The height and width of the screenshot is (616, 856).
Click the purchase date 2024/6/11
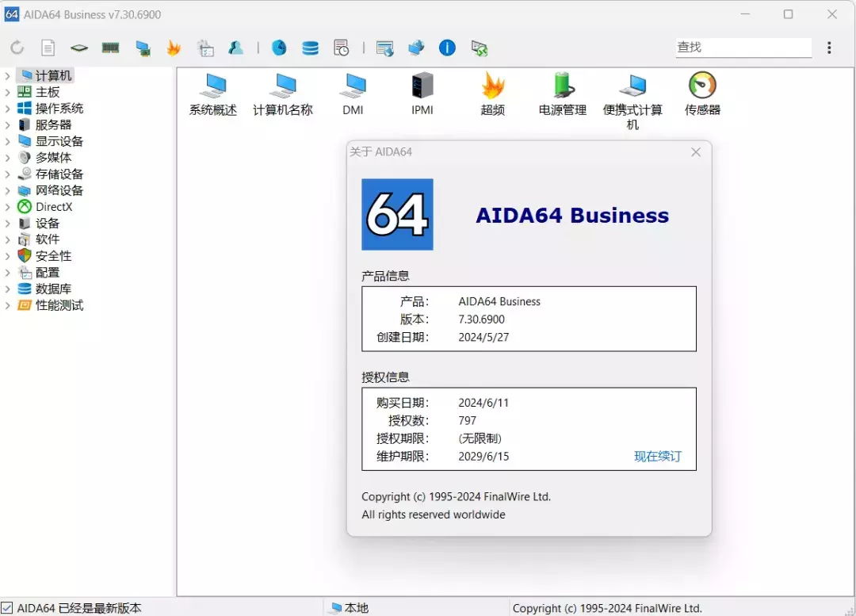click(483, 403)
